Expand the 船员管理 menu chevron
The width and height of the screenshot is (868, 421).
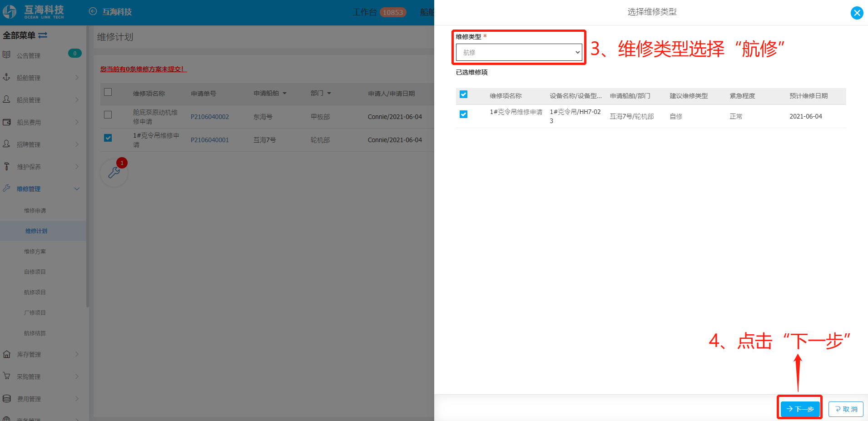pos(77,100)
